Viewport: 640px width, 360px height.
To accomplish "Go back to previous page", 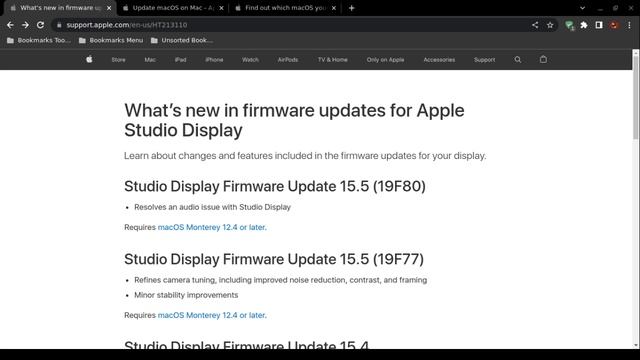I will 10,25.
